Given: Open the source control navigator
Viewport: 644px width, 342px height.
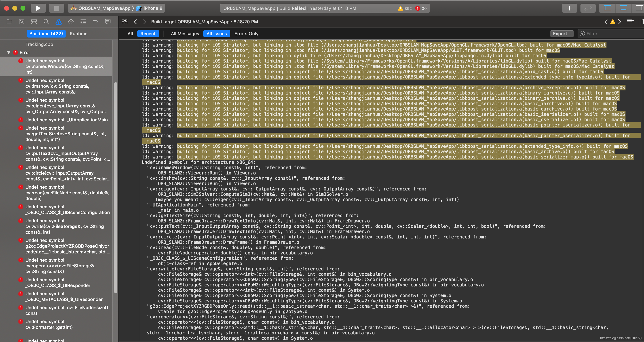Looking at the screenshot, I should 22,22.
